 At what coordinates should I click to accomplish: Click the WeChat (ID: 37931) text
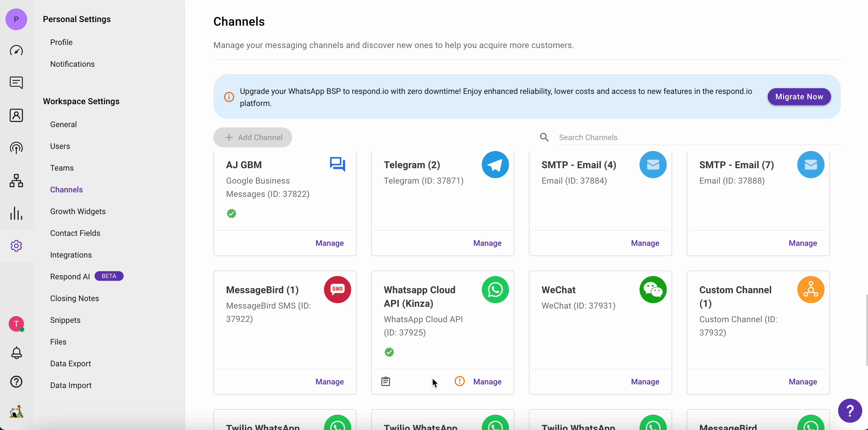coord(578,306)
